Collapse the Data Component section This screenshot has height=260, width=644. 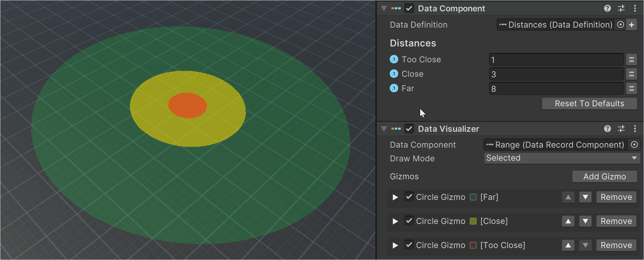[384, 8]
